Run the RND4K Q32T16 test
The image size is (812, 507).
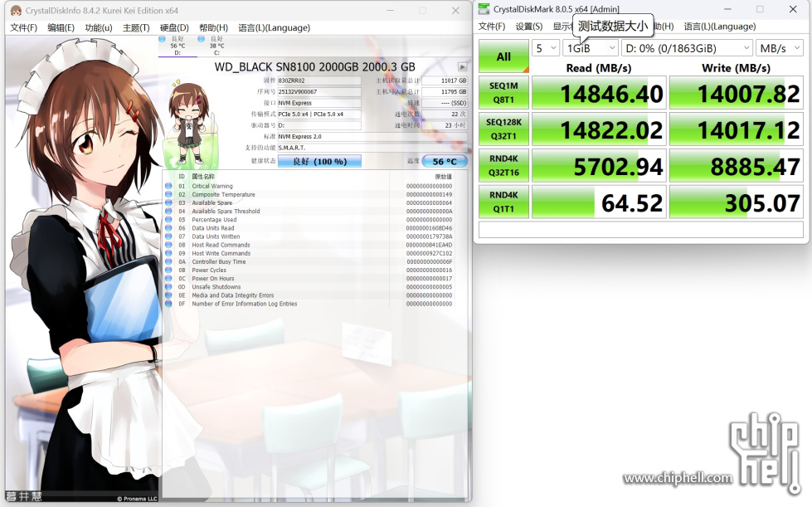click(x=503, y=165)
